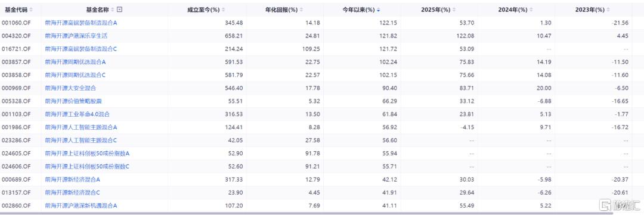Sort by 年化回报(%) column arrows
644x215 pixels.
302,10
